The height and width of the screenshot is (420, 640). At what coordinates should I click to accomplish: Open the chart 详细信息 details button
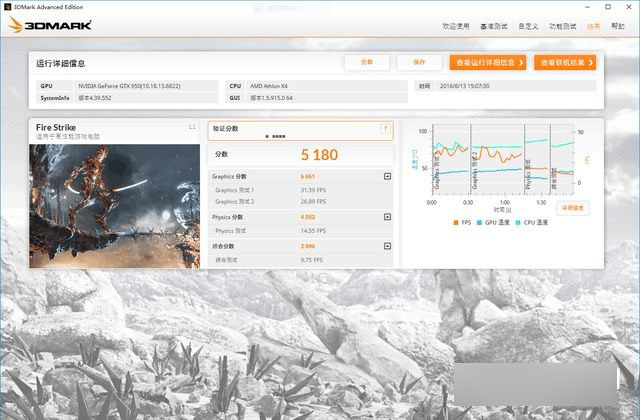[x=573, y=208]
